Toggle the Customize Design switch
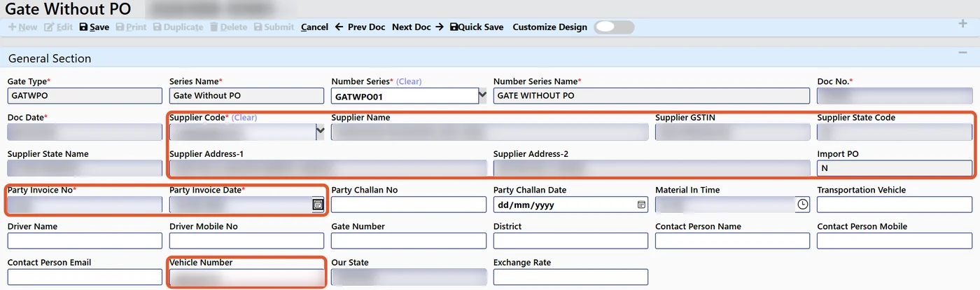This screenshot has width=980, height=290. [x=614, y=27]
